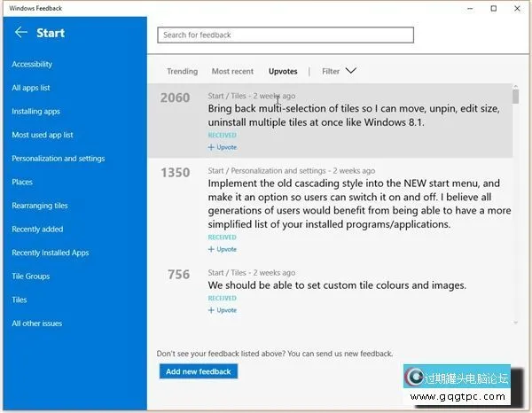The height and width of the screenshot is (413, 532).
Task: Switch to the Most recent tab
Action: click(x=232, y=72)
